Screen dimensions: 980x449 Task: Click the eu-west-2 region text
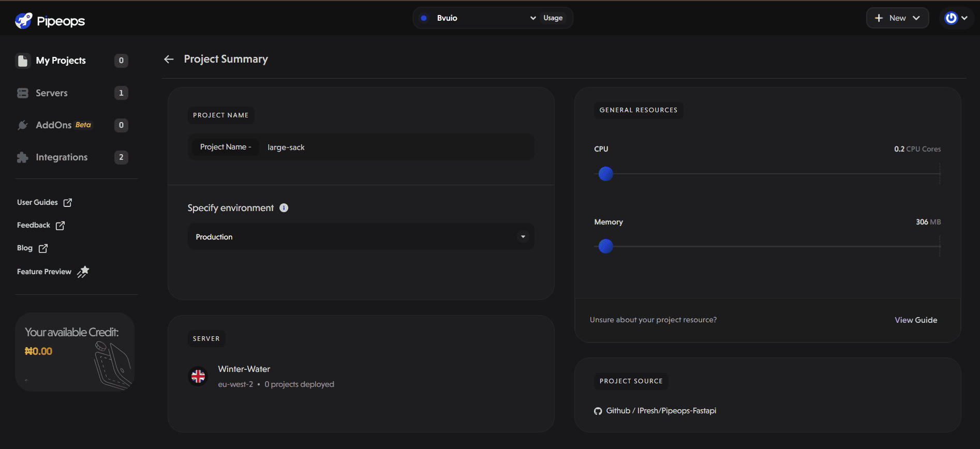point(235,384)
